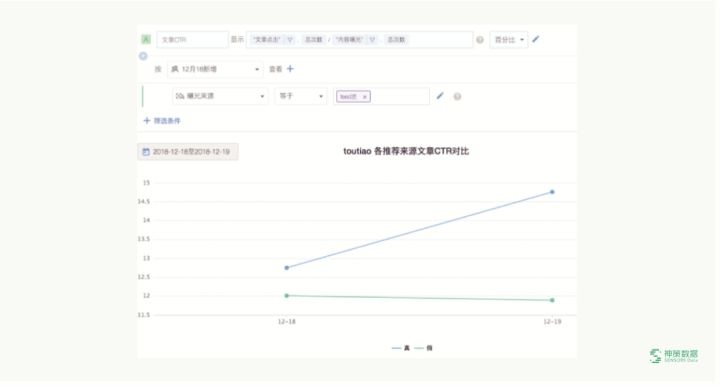Viewport: 720px width, 386px height.
Task: Click the grey circle icon ending the filter row
Action: [x=457, y=96]
